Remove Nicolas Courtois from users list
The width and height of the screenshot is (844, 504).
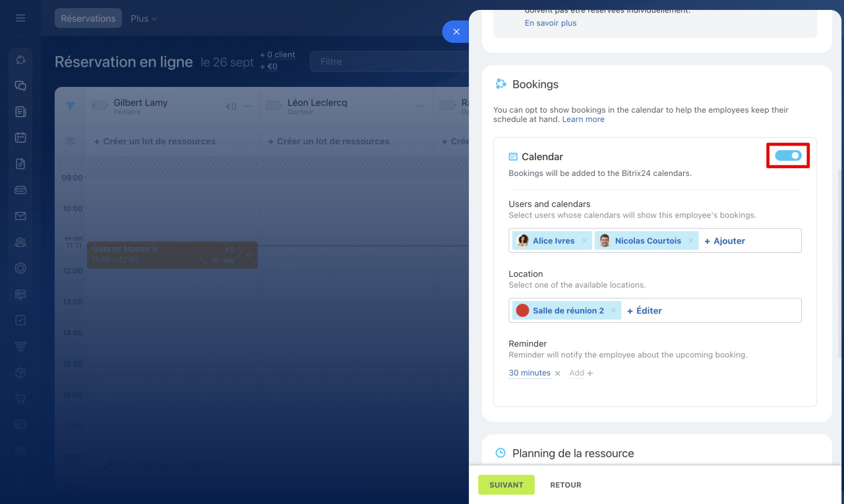[691, 241]
